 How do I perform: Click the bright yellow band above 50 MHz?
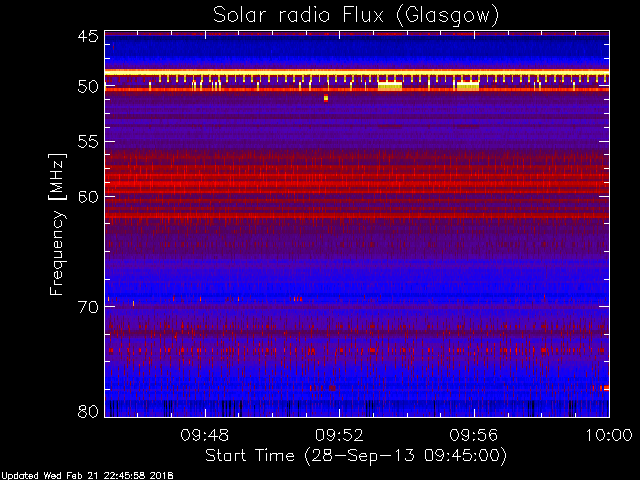coord(357,72)
